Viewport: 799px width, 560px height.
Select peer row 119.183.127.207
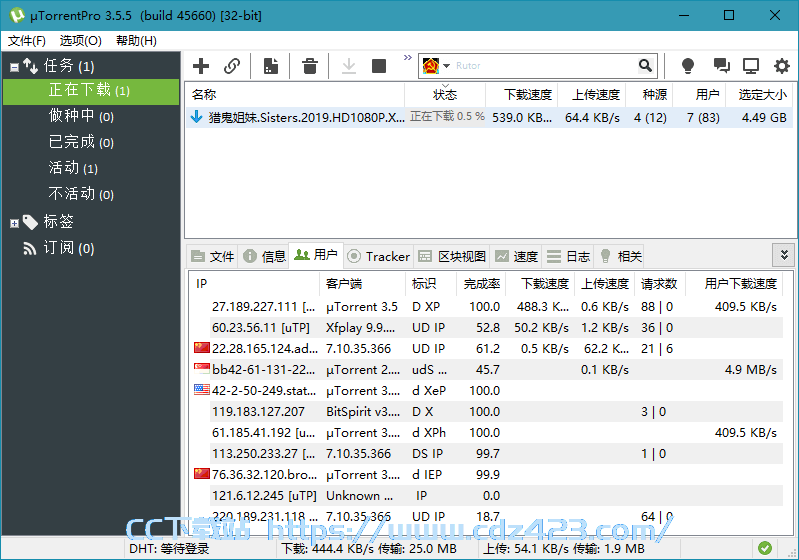487,412
